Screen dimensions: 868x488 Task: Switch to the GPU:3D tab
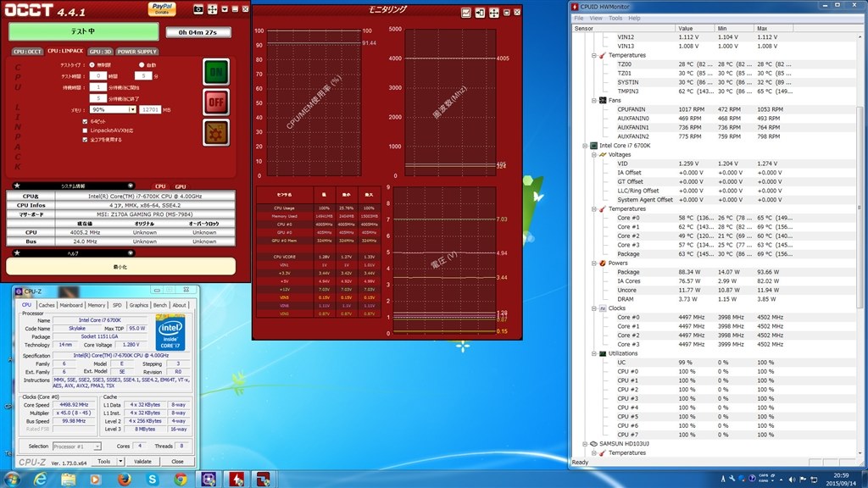click(100, 52)
